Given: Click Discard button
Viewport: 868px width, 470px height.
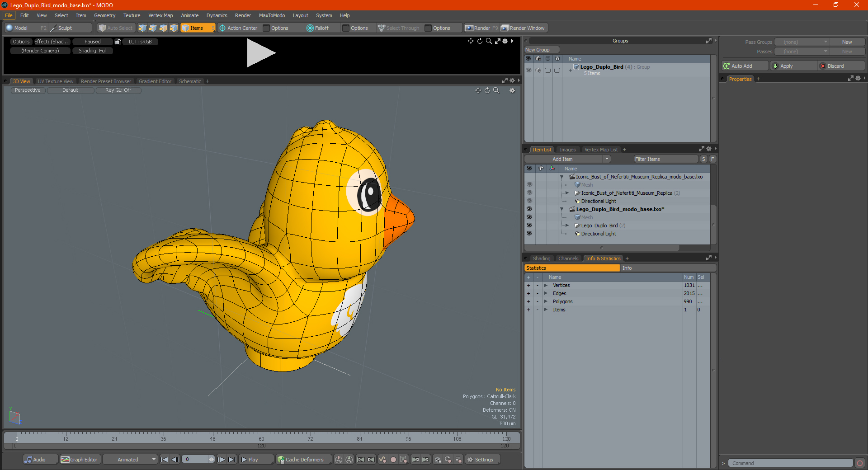Looking at the screenshot, I should (841, 66).
